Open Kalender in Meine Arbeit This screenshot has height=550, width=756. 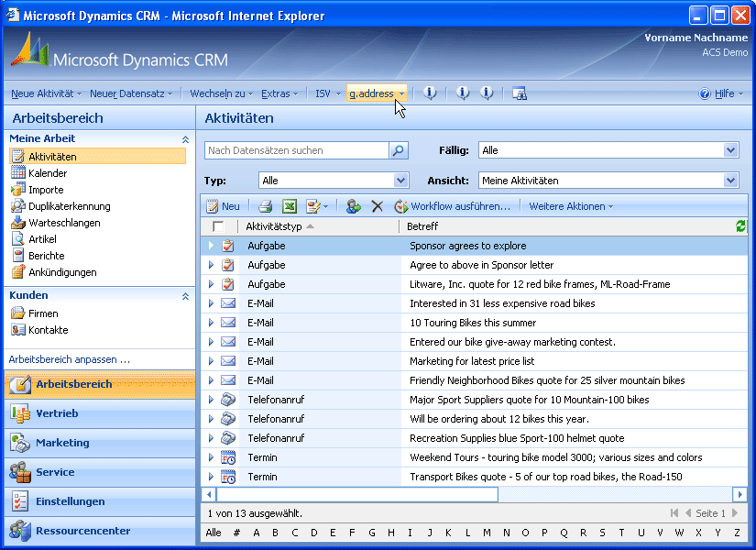pos(48,173)
